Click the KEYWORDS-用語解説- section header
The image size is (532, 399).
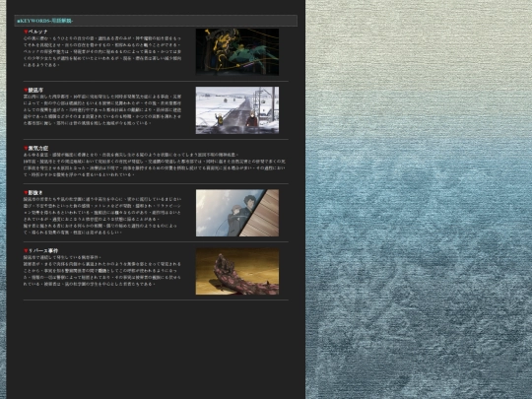156,21
